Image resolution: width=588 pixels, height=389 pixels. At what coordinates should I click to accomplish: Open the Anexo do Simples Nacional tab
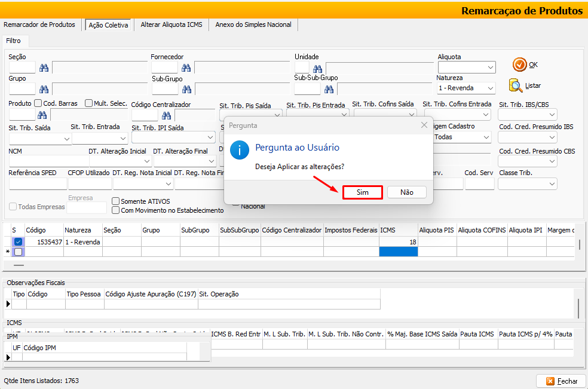click(253, 25)
